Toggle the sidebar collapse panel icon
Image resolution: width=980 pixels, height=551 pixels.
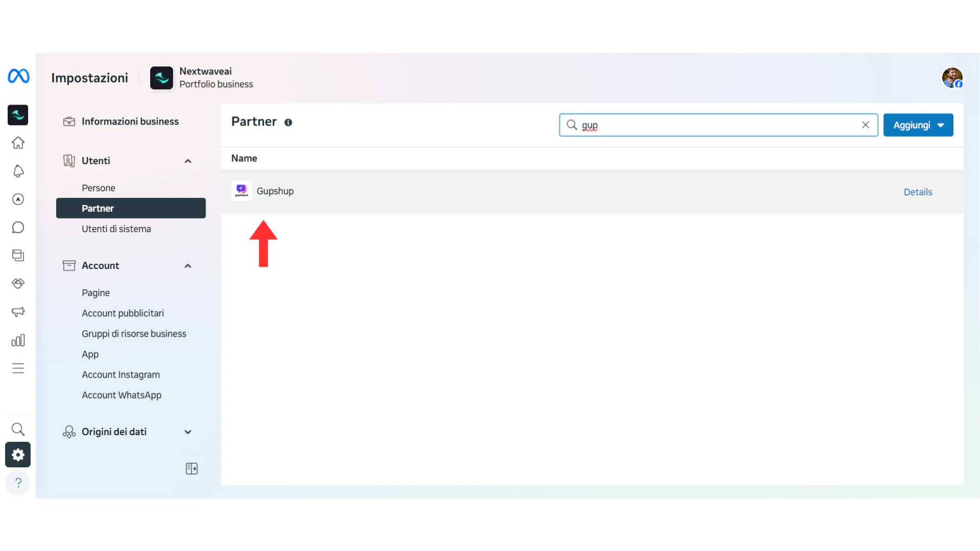click(191, 468)
